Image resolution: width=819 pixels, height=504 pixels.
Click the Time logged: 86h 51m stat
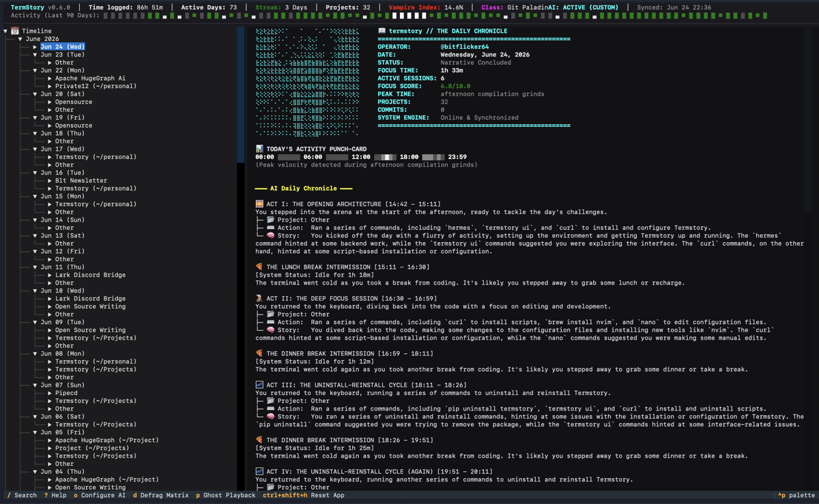pos(126,8)
